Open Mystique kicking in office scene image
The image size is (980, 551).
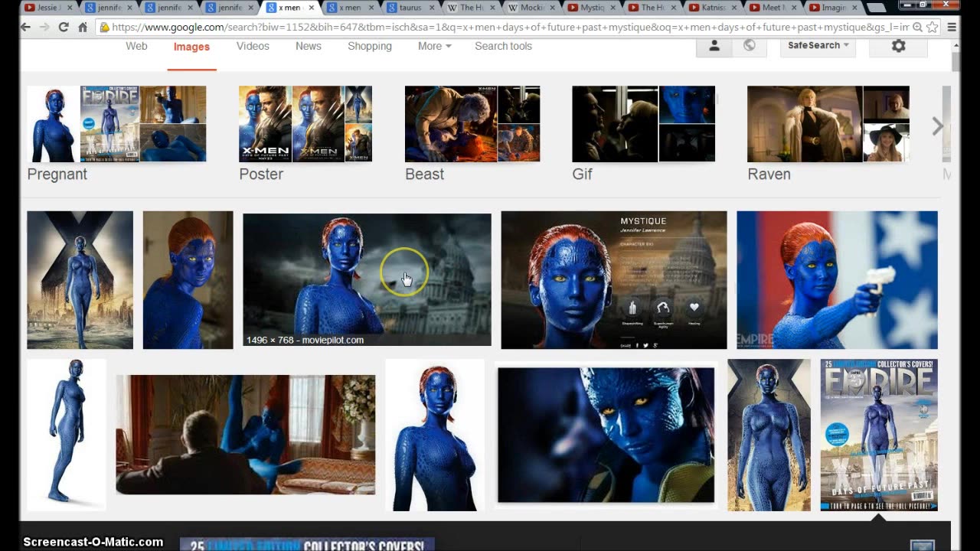tap(245, 435)
